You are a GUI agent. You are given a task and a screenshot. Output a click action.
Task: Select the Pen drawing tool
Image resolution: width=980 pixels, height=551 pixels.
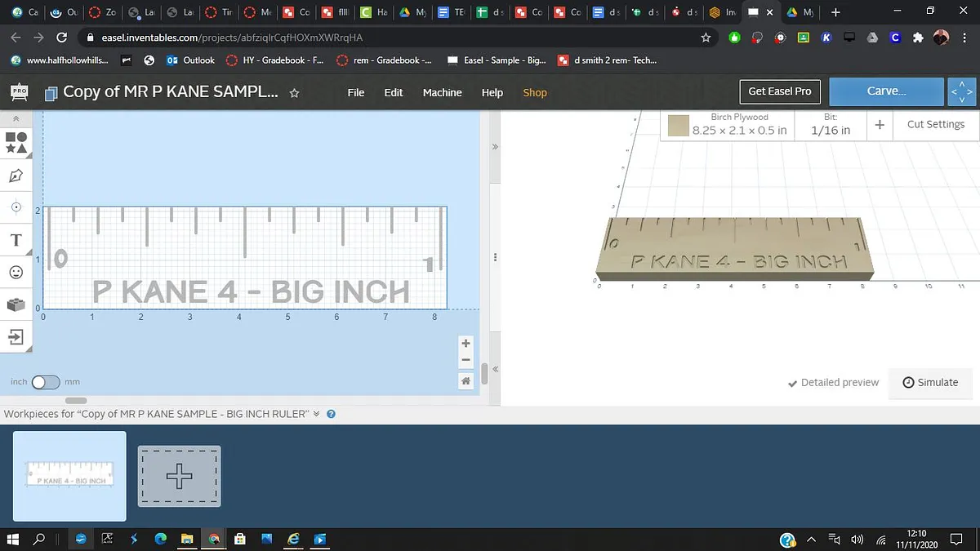pos(16,176)
